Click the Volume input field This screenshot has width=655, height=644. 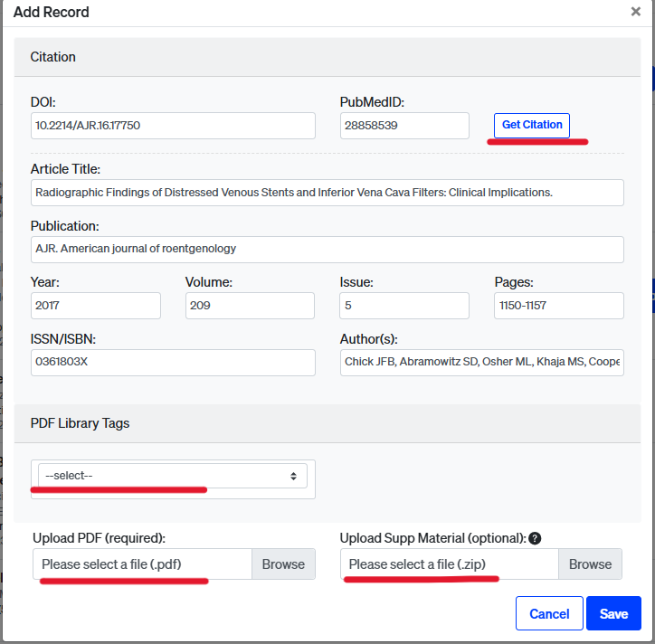point(250,306)
